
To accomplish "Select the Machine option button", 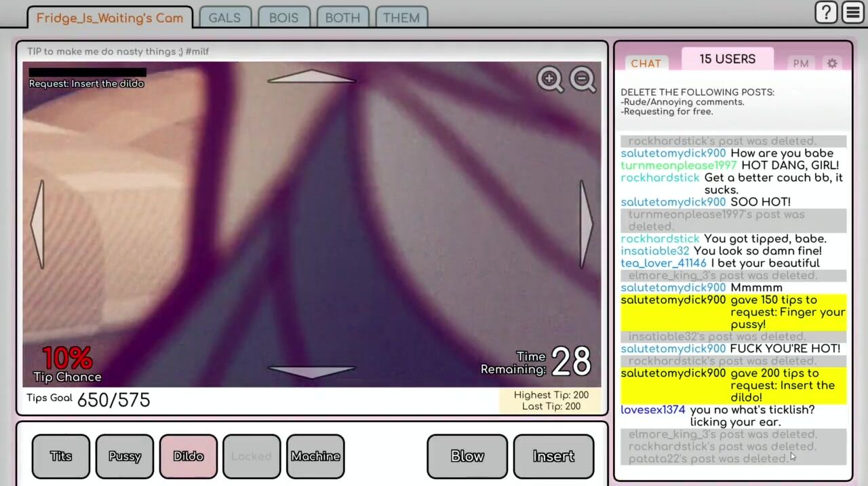I will tap(315, 456).
